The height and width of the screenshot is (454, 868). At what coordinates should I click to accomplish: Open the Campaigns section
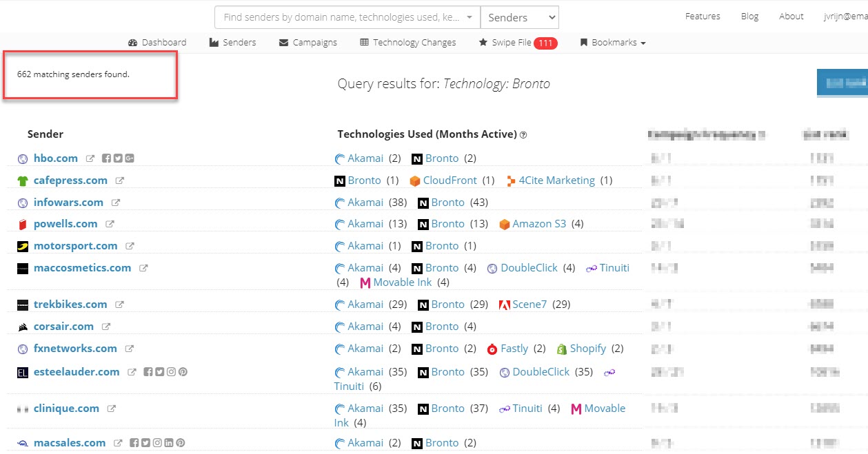308,43
